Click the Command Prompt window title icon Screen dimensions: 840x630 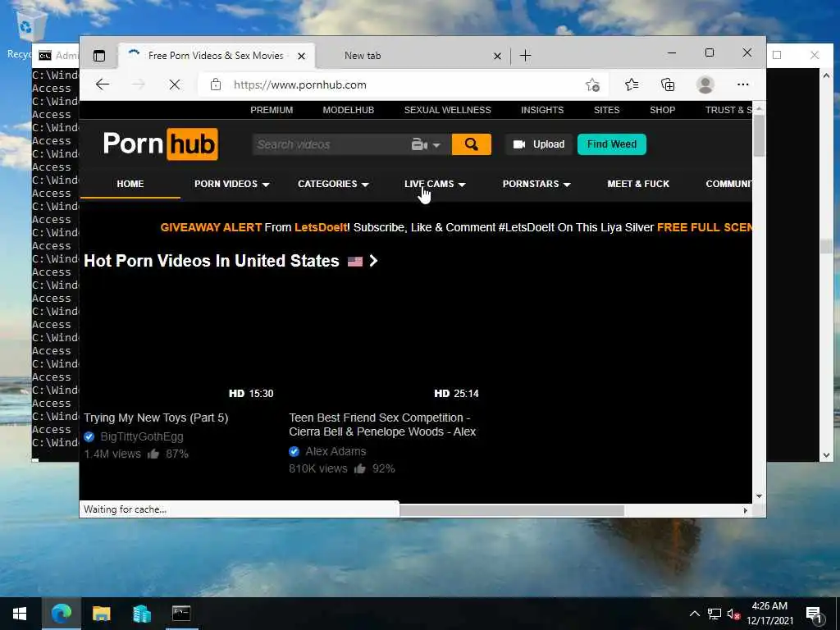[45, 56]
